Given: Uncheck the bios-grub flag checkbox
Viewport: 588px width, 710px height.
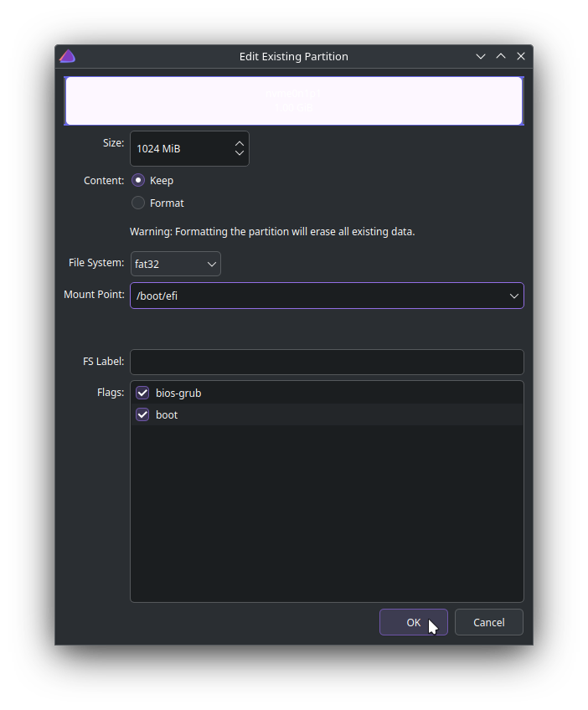Looking at the screenshot, I should [x=142, y=393].
